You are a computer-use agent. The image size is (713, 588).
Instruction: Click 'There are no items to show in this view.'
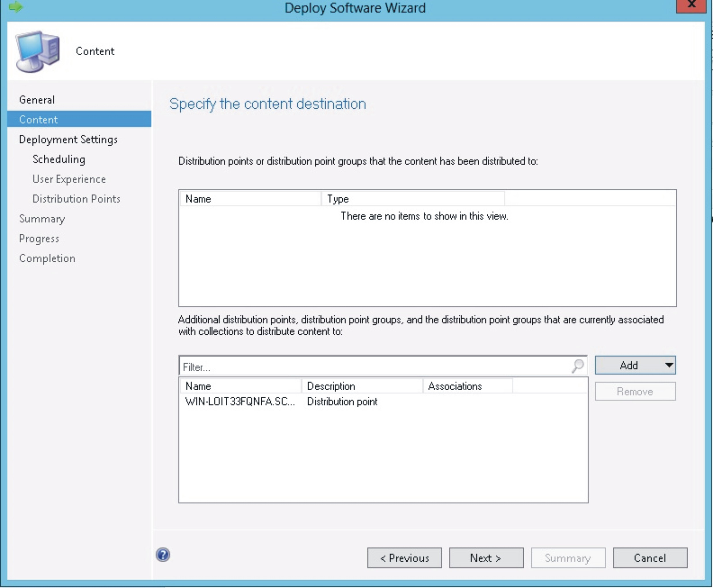(x=425, y=216)
